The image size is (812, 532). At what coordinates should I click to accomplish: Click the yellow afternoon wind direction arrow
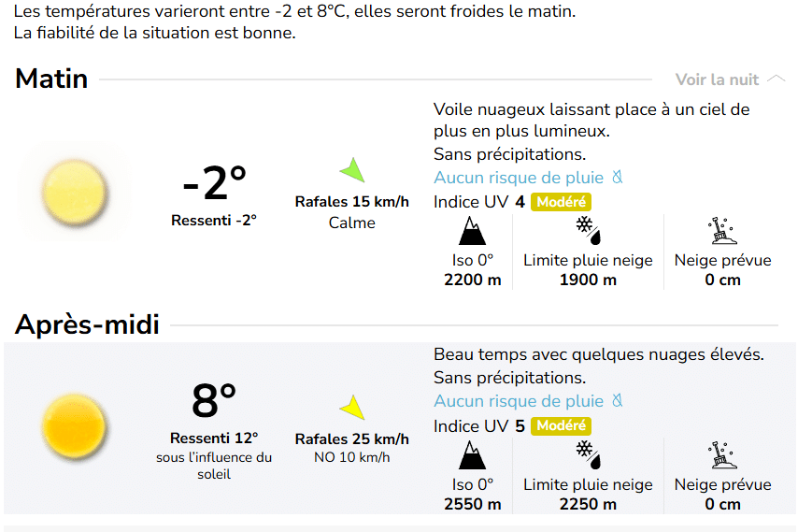point(352,408)
